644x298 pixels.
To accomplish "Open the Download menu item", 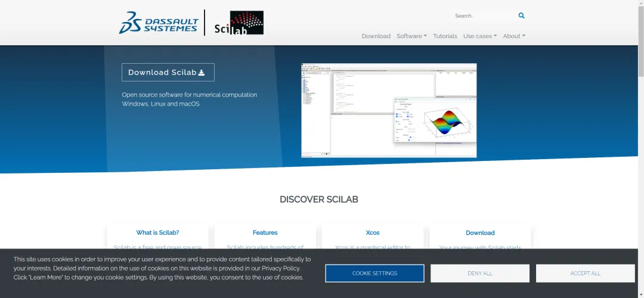I will click(x=376, y=36).
